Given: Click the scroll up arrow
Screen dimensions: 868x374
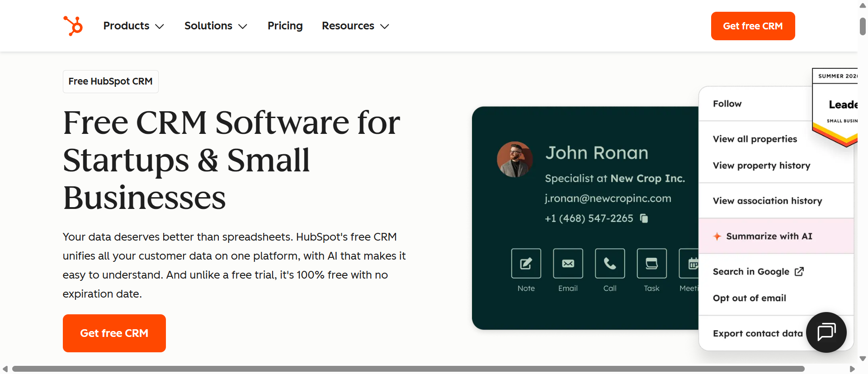Looking at the screenshot, I should click(863, 5).
